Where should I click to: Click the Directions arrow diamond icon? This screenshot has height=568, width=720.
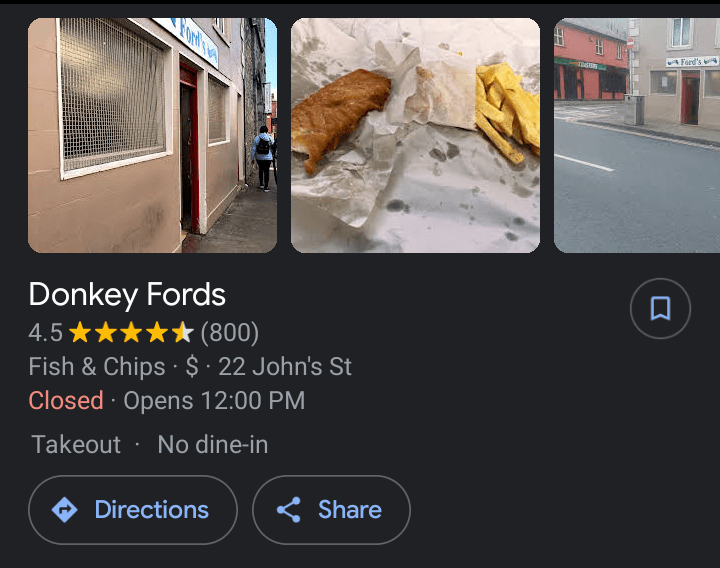tap(65, 510)
